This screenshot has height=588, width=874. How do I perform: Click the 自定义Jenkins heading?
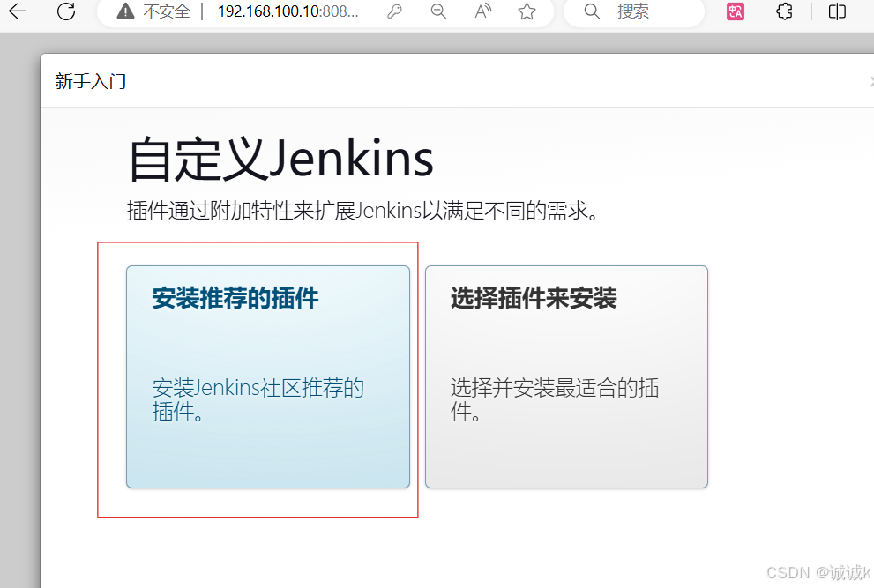pyautogui.click(x=281, y=160)
